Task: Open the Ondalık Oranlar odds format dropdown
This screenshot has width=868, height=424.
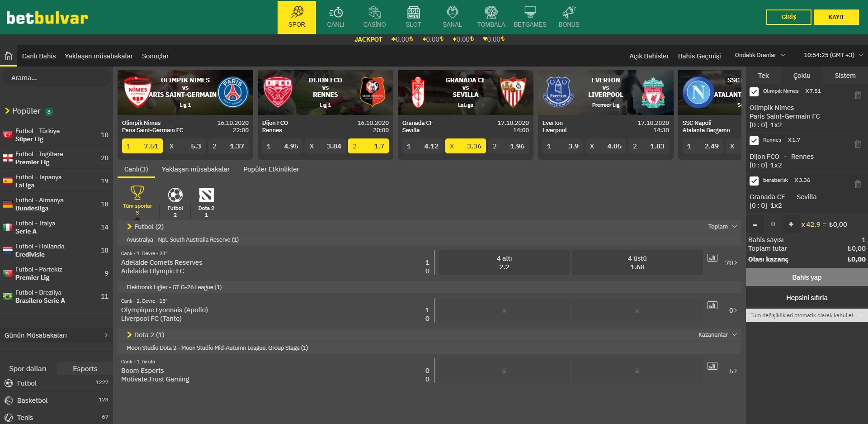Action: click(759, 55)
